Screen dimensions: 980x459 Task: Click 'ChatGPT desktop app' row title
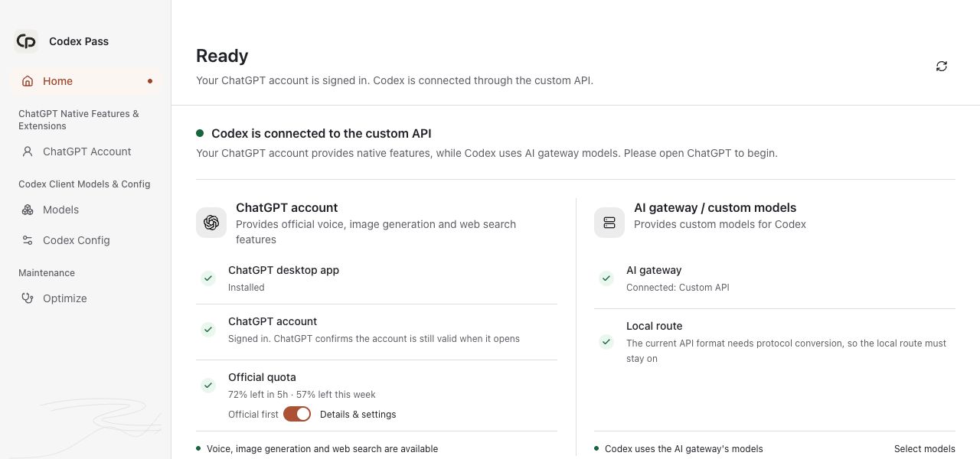[x=283, y=270]
